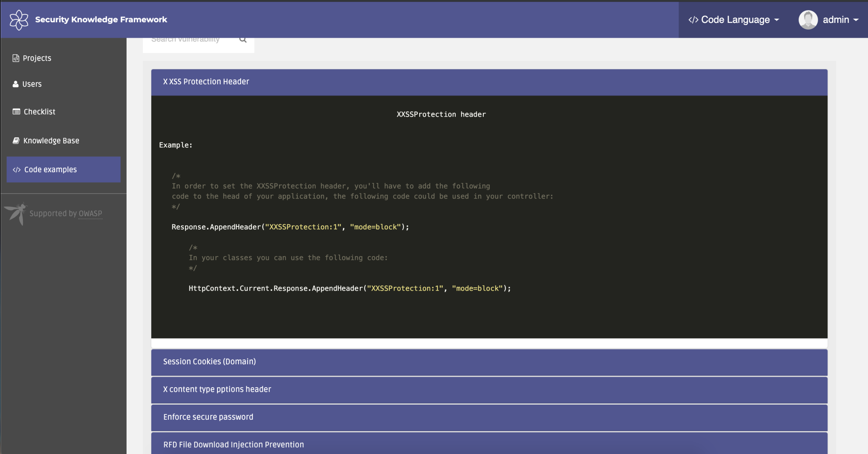This screenshot has width=868, height=454.
Task: Go to the Checklist page
Action: 39,112
